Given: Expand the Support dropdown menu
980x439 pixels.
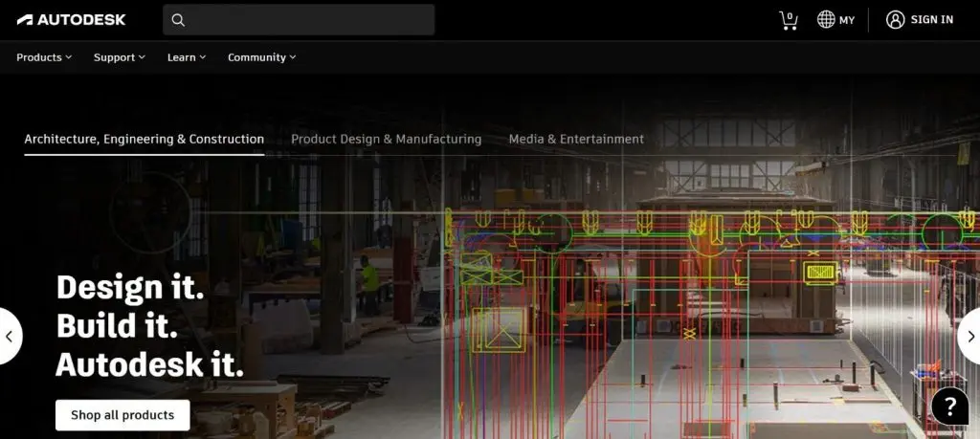Looking at the screenshot, I should [120, 57].
